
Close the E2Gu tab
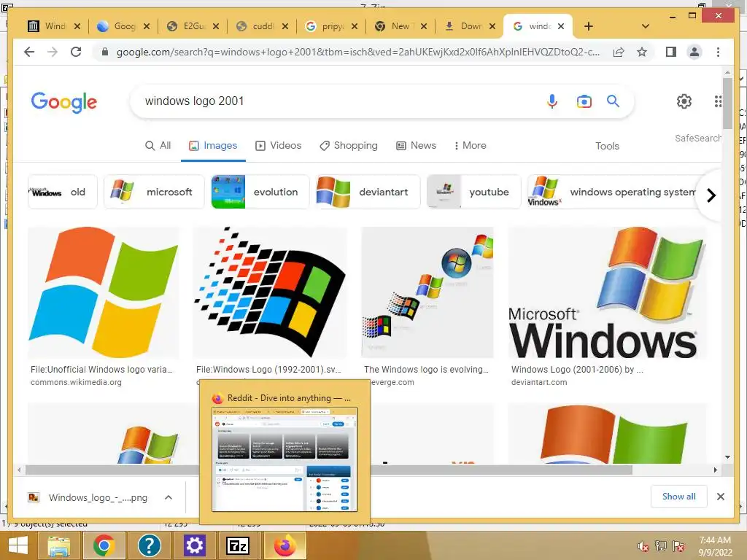pos(216,26)
